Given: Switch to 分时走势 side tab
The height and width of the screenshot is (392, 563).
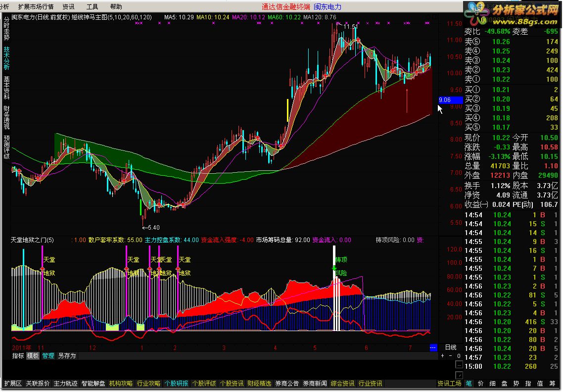Looking at the screenshot, I should [6, 29].
